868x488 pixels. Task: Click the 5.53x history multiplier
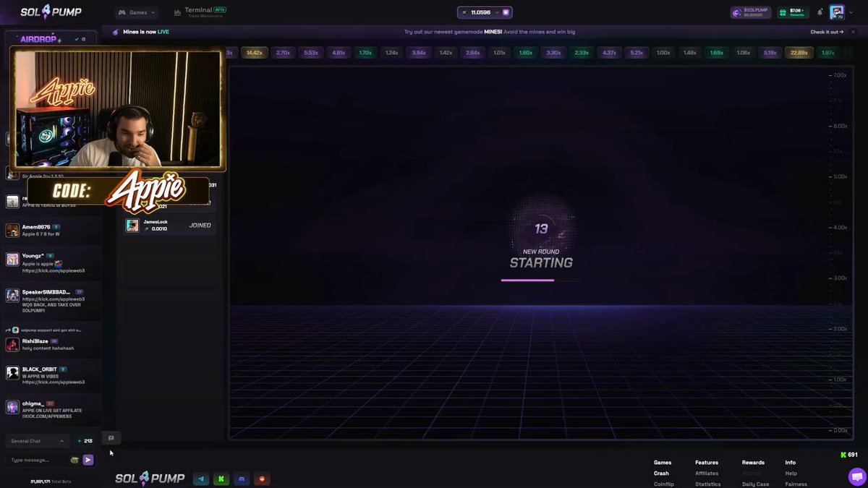pos(311,53)
